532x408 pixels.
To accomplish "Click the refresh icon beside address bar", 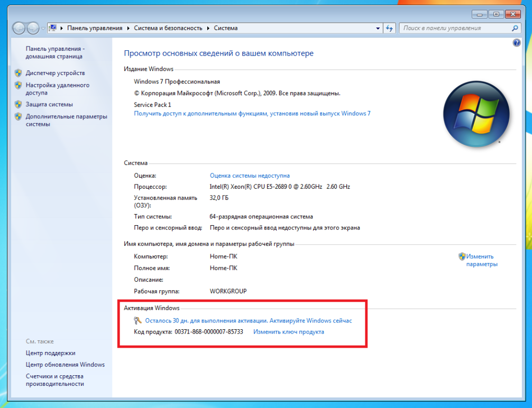I will [x=390, y=28].
